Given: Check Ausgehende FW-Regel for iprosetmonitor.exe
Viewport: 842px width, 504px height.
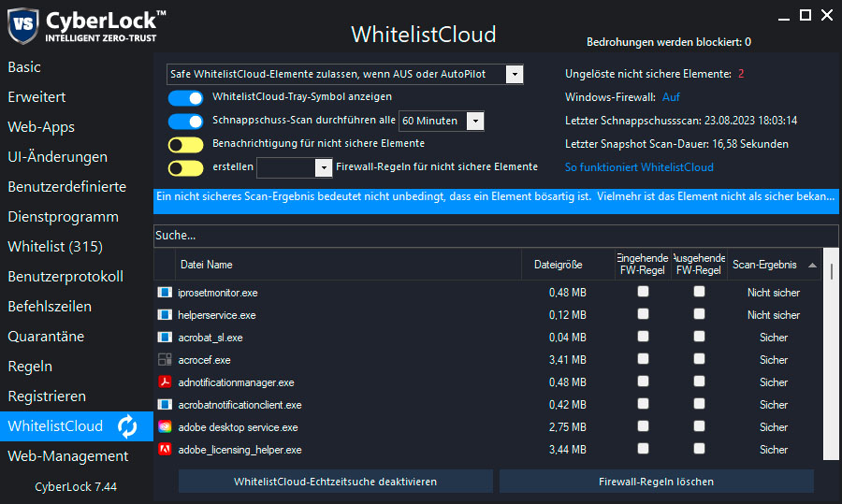Looking at the screenshot, I should pyautogui.click(x=699, y=292).
